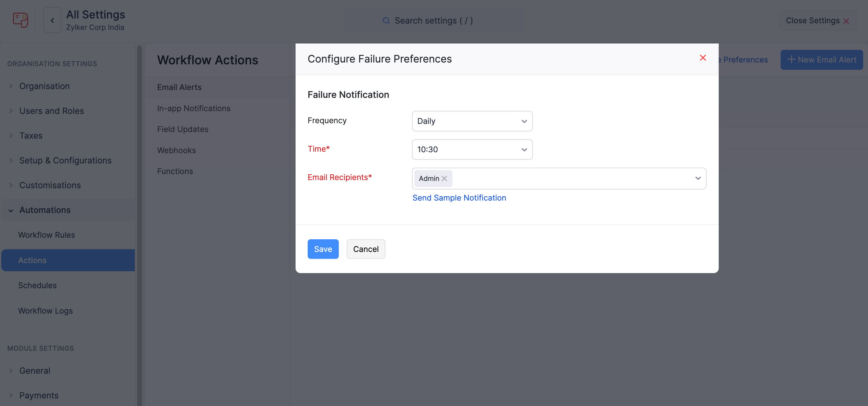This screenshot has height=406, width=868.
Task: Click Cancel in the dialog
Action: tap(366, 249)
